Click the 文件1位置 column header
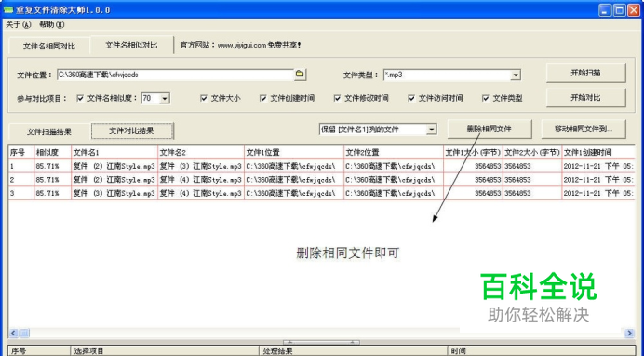 294,153
